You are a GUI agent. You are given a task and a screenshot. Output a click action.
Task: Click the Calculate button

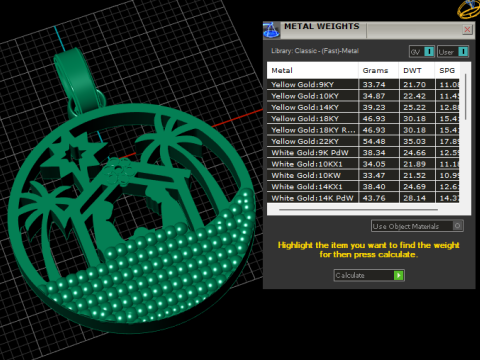click(369, 275)
